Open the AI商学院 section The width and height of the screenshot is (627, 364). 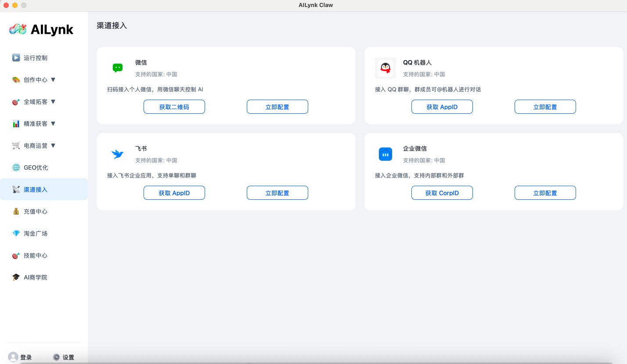[x=44, y=277]
